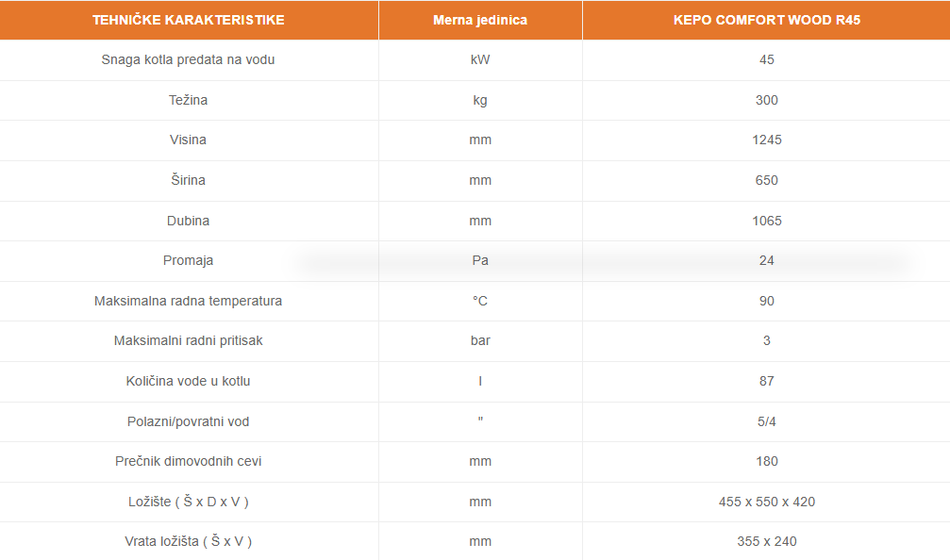This screenshot has width=950, height=560.
Task: Select the KEPO COMFORT WOOD R45 header
Action: click(766, 20)
